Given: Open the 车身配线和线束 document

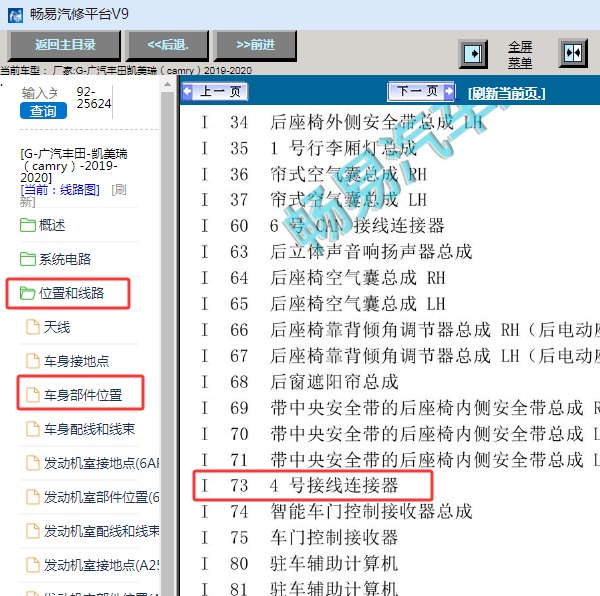Looking at the screenshot, I should tap(90, 429).
